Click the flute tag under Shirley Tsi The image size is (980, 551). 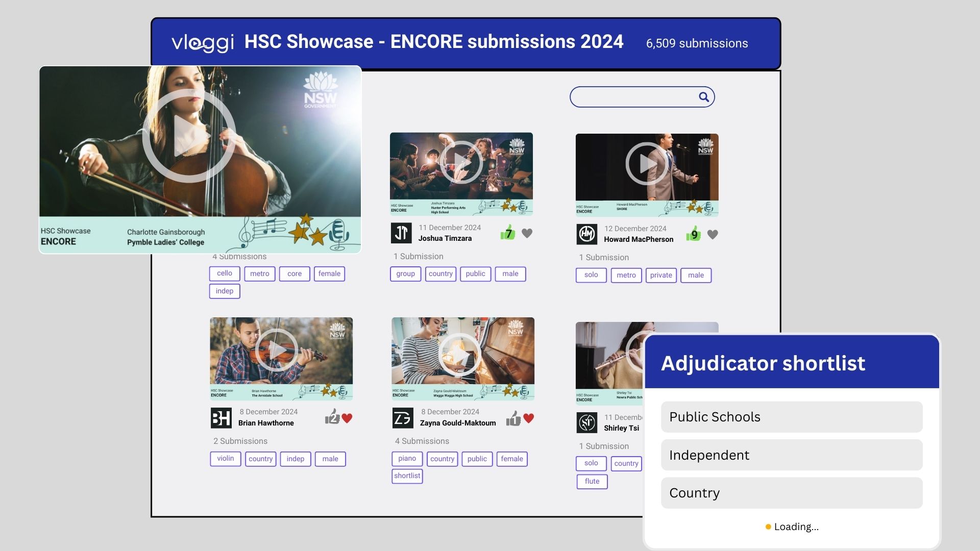click(x=592, y=481)
